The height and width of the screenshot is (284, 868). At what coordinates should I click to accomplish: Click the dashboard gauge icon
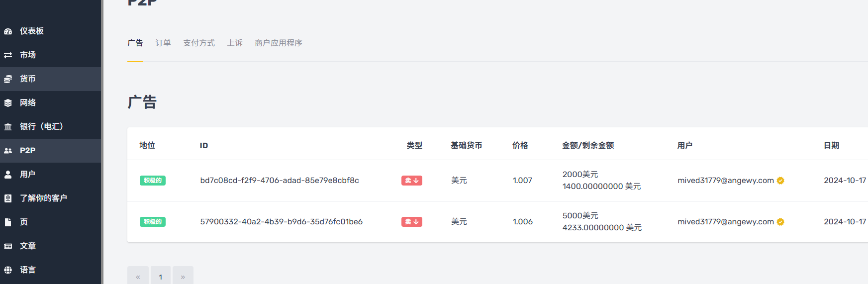tap(8, 31)
